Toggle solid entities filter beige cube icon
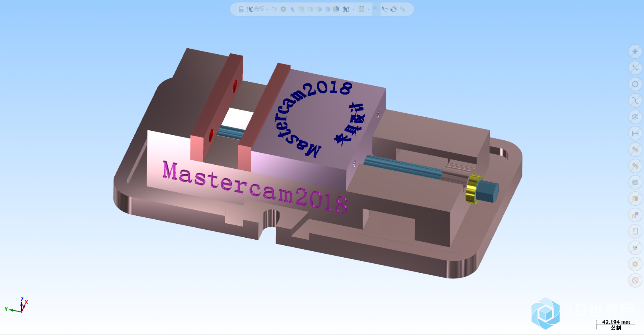 click(x=635, y=199)
